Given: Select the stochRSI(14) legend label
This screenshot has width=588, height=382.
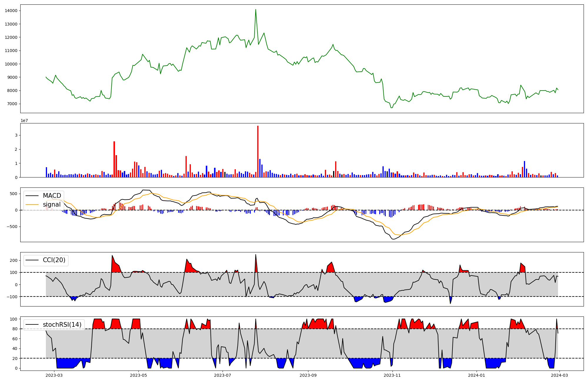Looking at the screenshot, I should pos(62,325).
